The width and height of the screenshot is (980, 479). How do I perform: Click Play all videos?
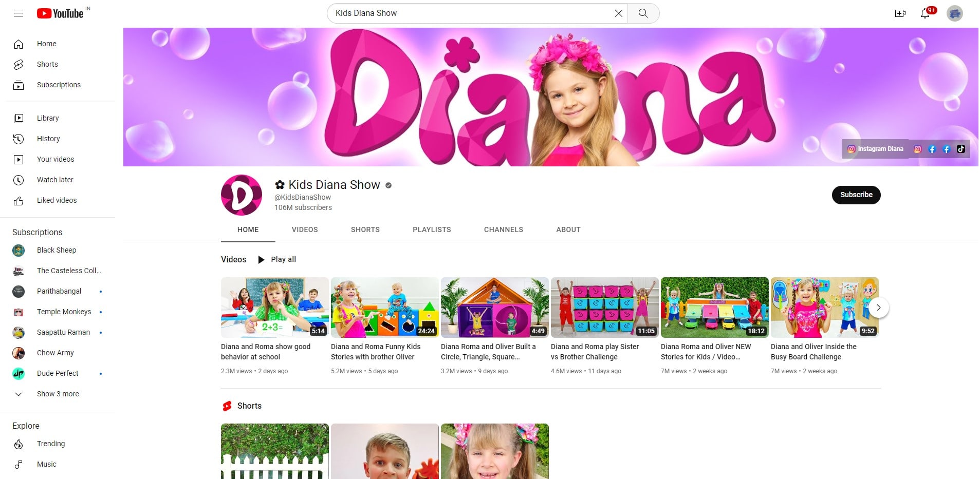[278, 259]
